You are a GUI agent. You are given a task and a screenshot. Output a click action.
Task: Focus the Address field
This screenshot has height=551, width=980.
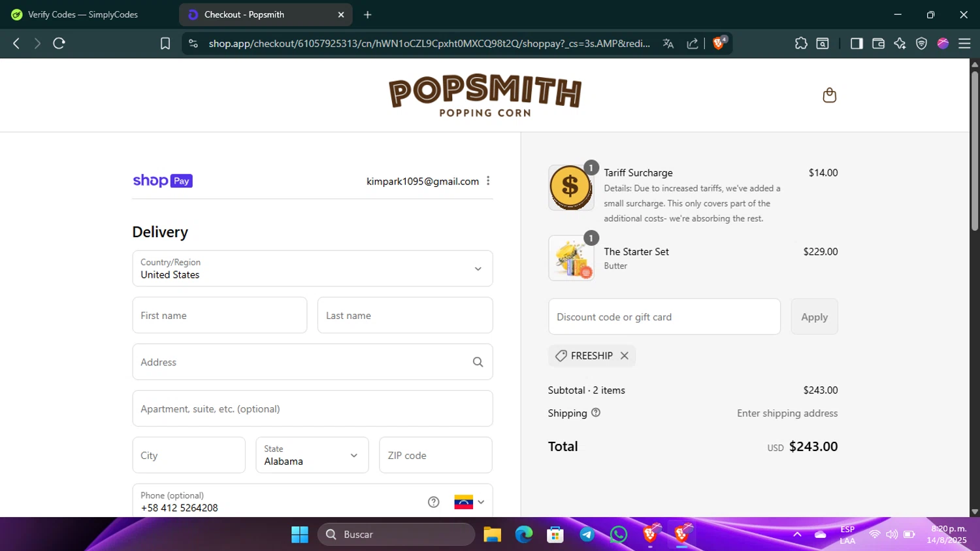click(312, 362)
